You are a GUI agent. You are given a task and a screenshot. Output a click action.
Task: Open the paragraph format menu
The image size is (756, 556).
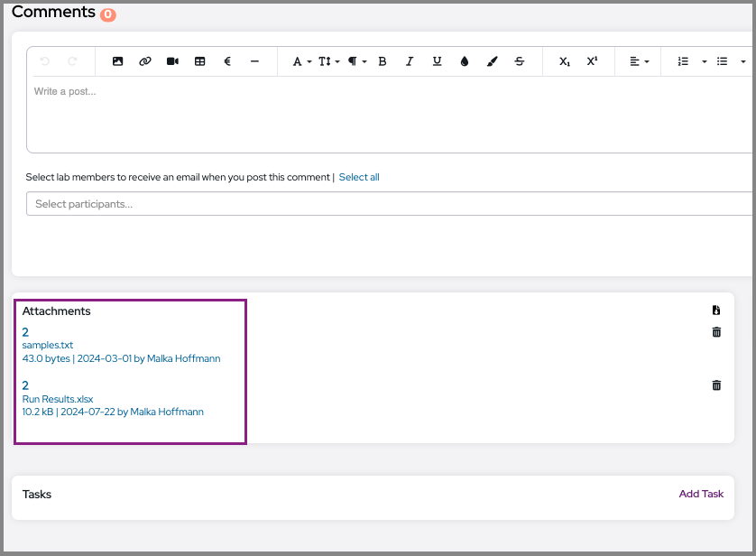(356, 61)
